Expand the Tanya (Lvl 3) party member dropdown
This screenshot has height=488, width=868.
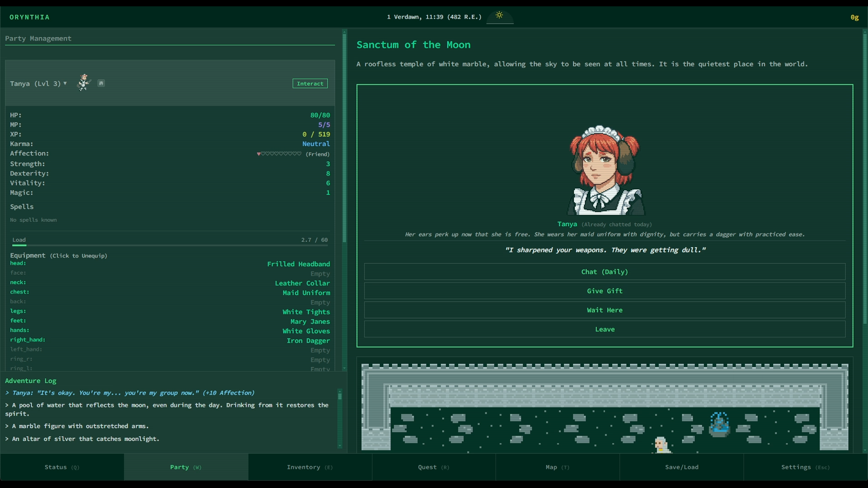click(x=39, y=84)
